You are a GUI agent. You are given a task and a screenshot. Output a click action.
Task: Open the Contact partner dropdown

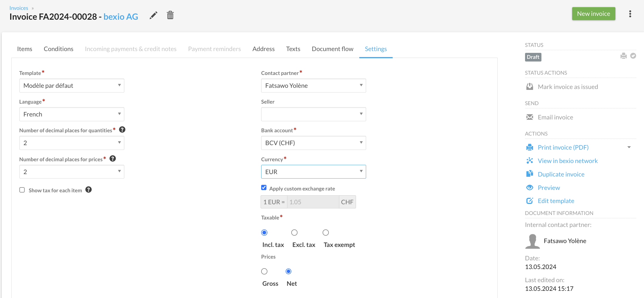tap(314, 86)
